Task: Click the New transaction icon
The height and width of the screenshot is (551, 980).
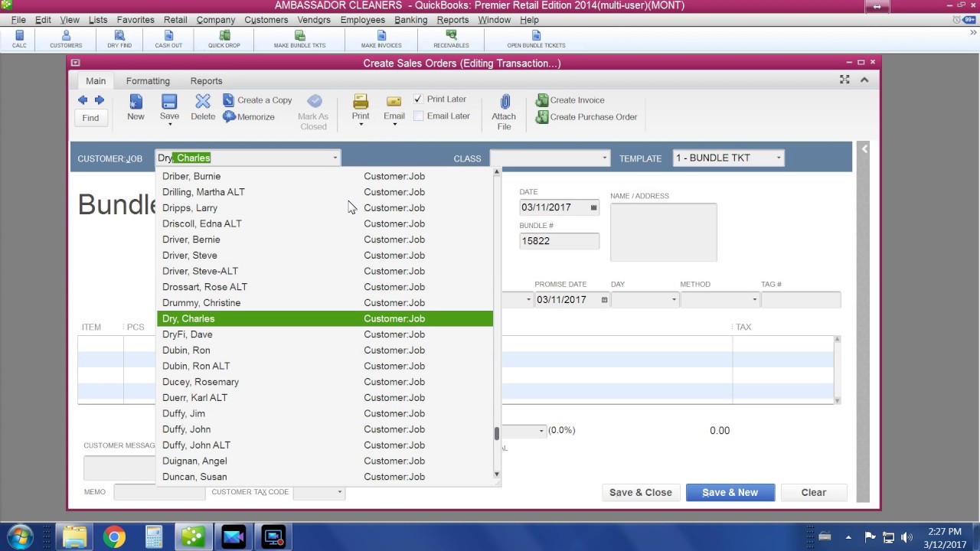Action: [136, 102]
